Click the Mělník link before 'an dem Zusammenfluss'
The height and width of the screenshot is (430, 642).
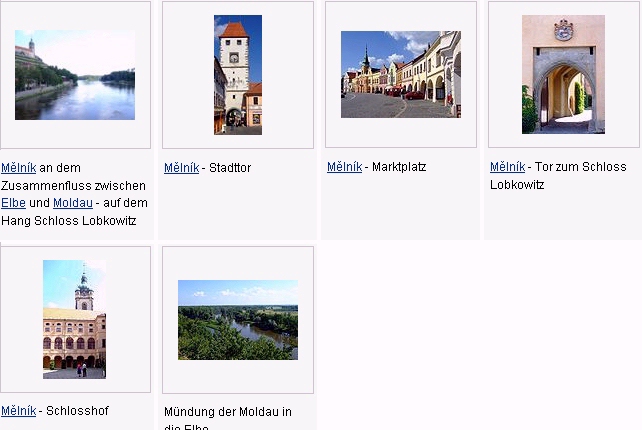tap(18, 168)
